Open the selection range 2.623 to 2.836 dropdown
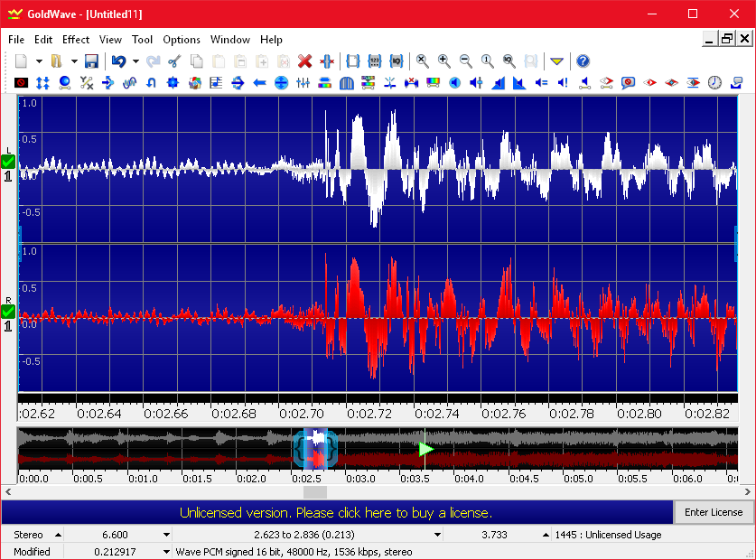The height and width of the screenshot is (560, 756). pyautogui.click(x=437, y=535)
